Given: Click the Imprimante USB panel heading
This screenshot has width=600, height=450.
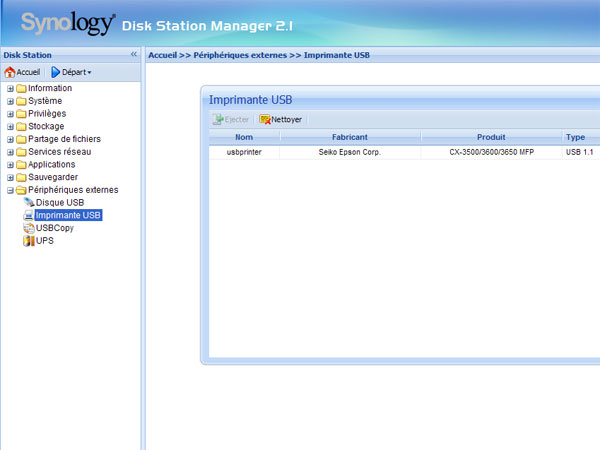Looking at the screenshot, I should click(x=251, y=100).
